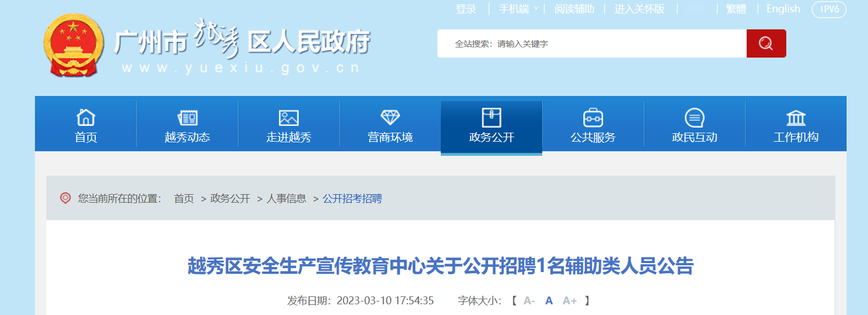Click the article title about 公开招聘1名辅助类人员

440,266
